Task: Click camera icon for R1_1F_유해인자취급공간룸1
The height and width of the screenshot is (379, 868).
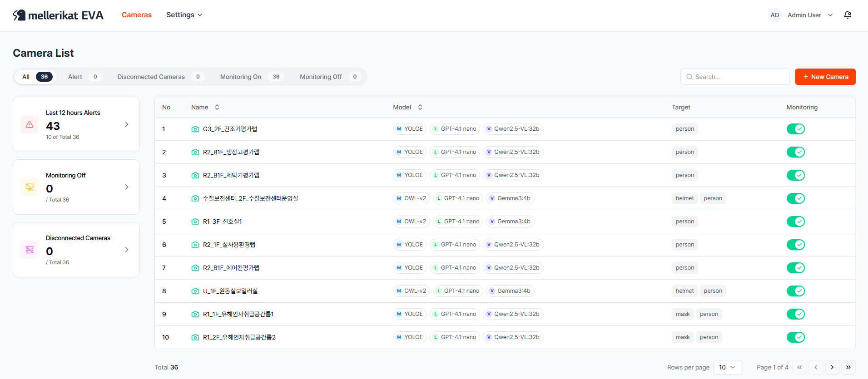Action: (195, 314)
